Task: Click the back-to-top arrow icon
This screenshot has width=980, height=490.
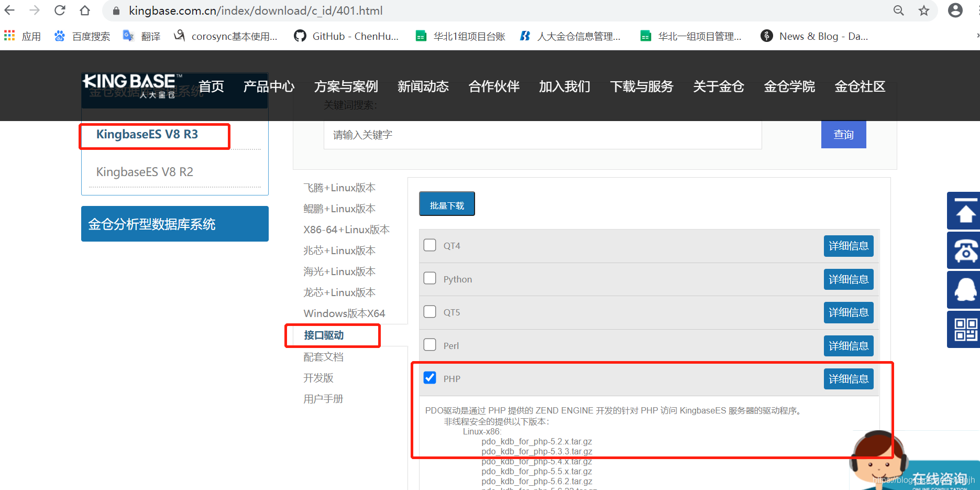Action: click(x=964, y=211)
